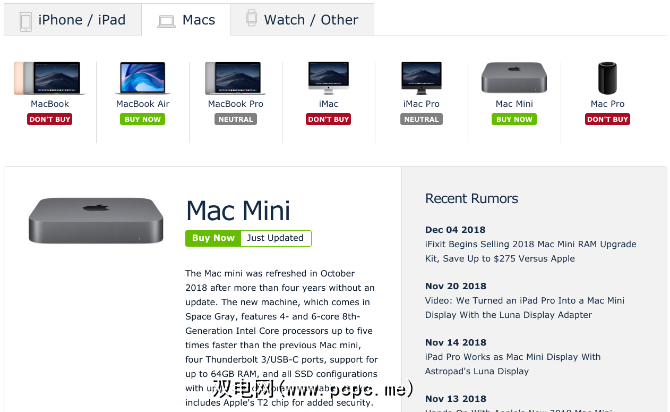Open the Luna Display Adapter video rumor
Screen dimensions: 670x412
tap(524, 308)
